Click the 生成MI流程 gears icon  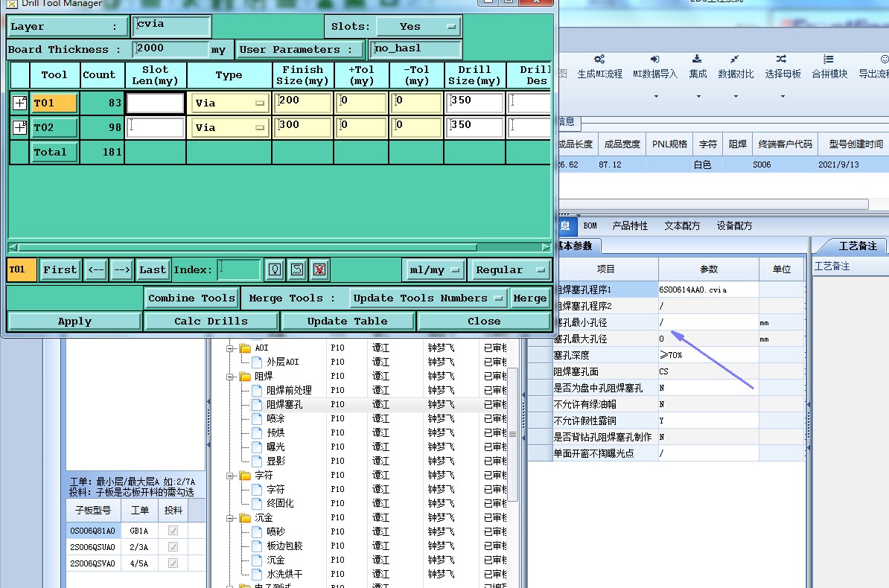click(x=599, y=59)
